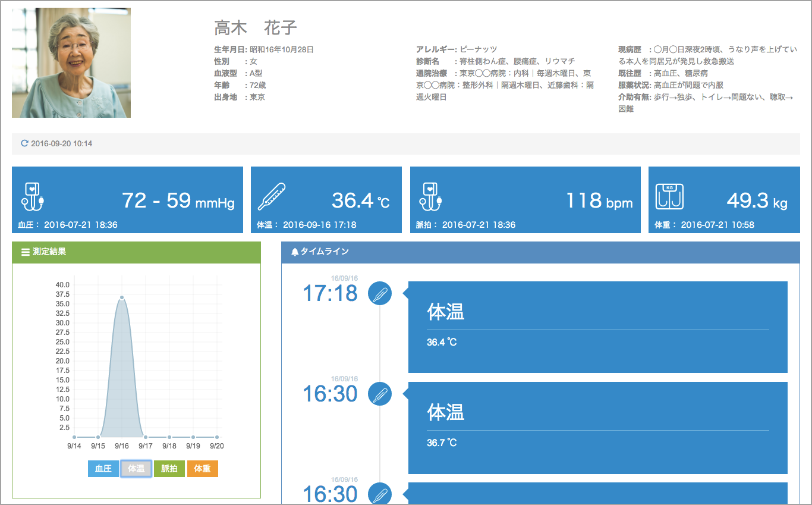Click the pulse monitor icon in 脈拍 card

point(431,196)
